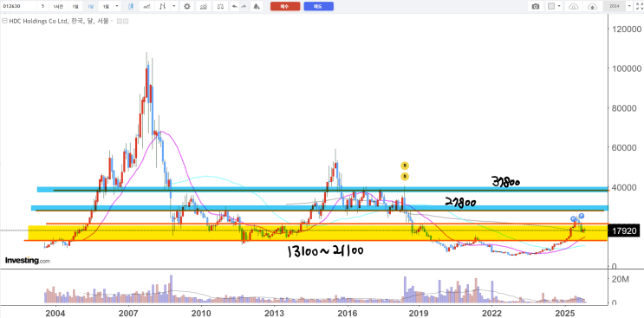
Task: Open the dropdown next to 2024
Action: point(629,6)
